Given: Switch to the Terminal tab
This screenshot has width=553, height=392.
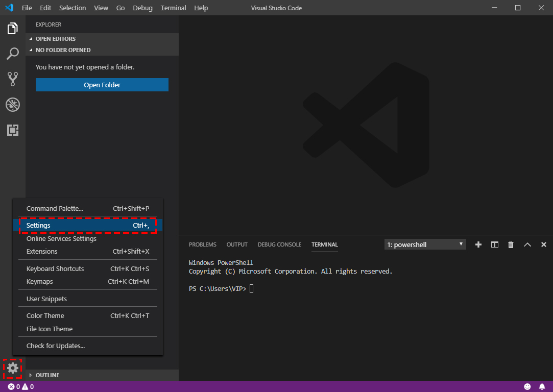Looking at the screenshot, I should point(324,244).
